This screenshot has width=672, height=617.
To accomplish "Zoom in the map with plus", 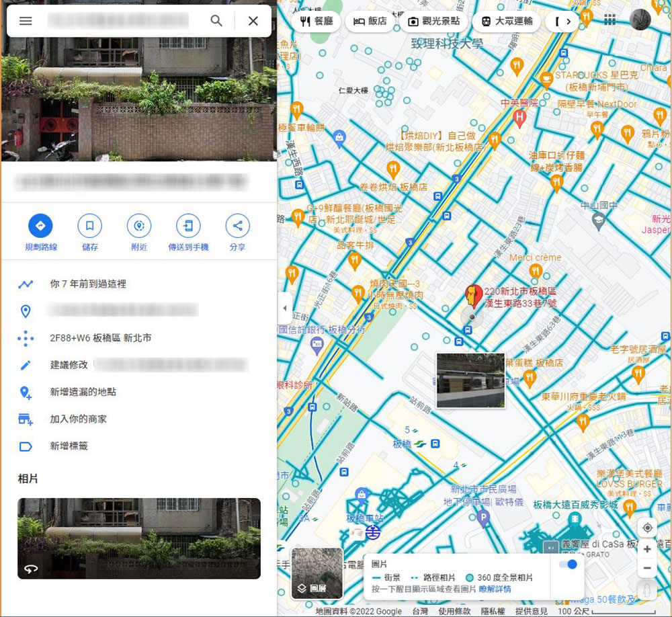I will (647, 549).
